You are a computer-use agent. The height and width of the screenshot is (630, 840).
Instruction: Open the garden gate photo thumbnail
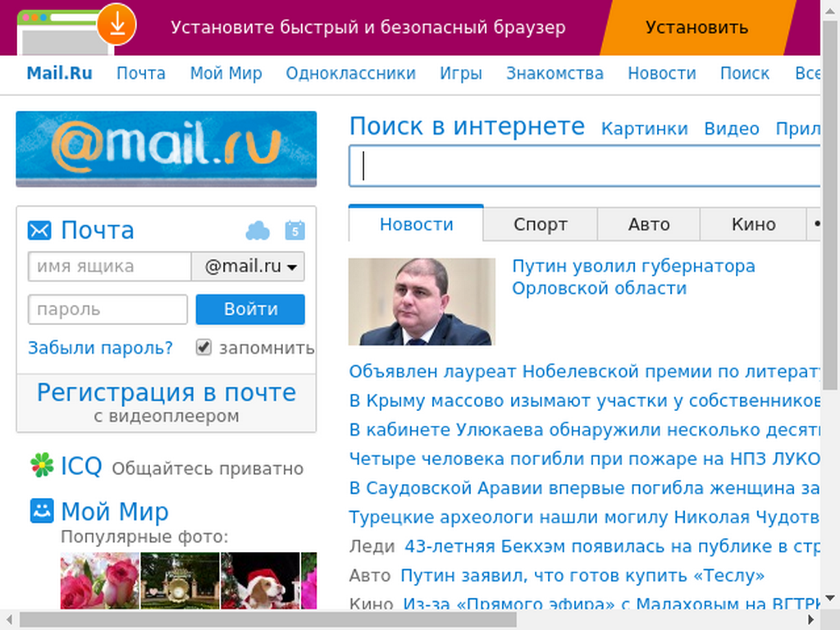(180, 581)
